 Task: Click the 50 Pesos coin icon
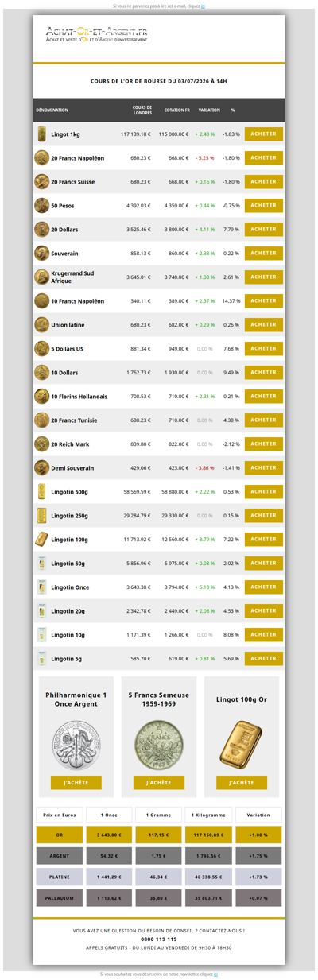click(x=41, y=206)
